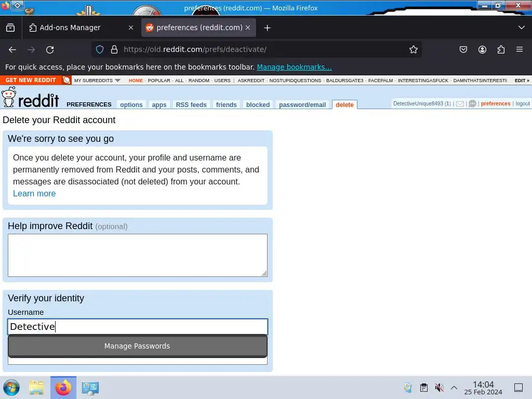Open the Learn more link
532x399 pixels.
coord(34,193)
